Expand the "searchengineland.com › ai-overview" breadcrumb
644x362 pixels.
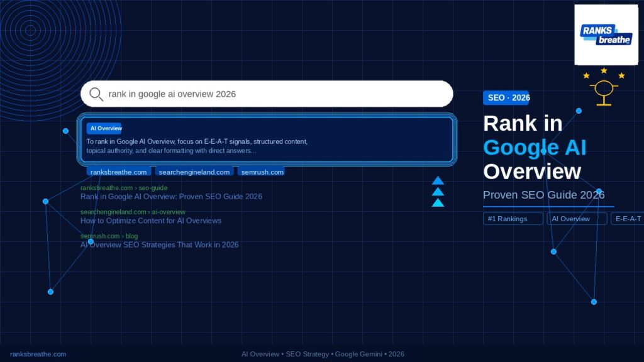tap(133, 212)
